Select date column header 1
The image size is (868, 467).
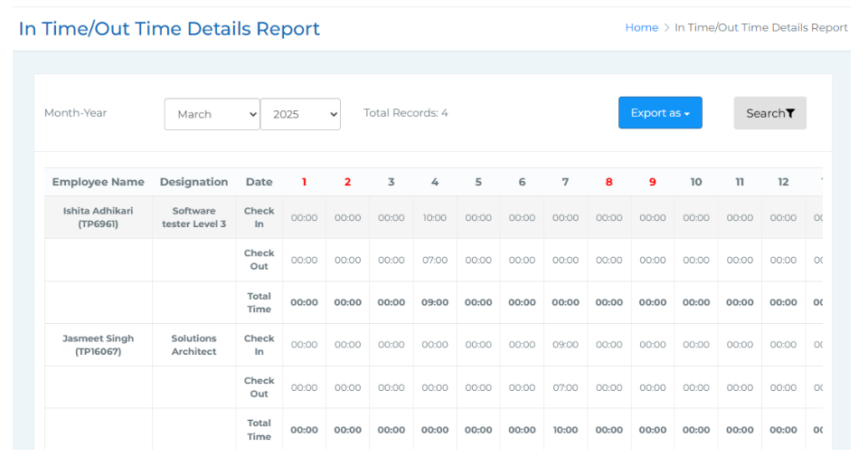[x=304, y=182]
